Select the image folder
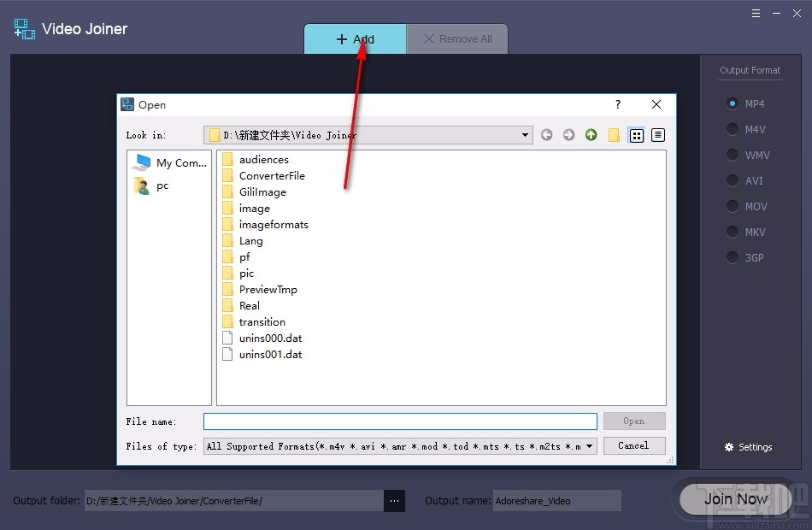Screen dimensions: 812x530 click(246, 209)
